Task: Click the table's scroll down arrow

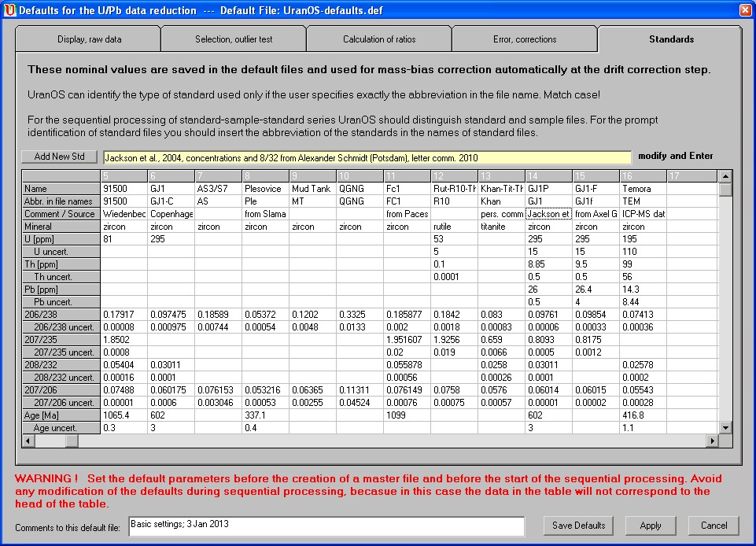Action: (725, 427)
